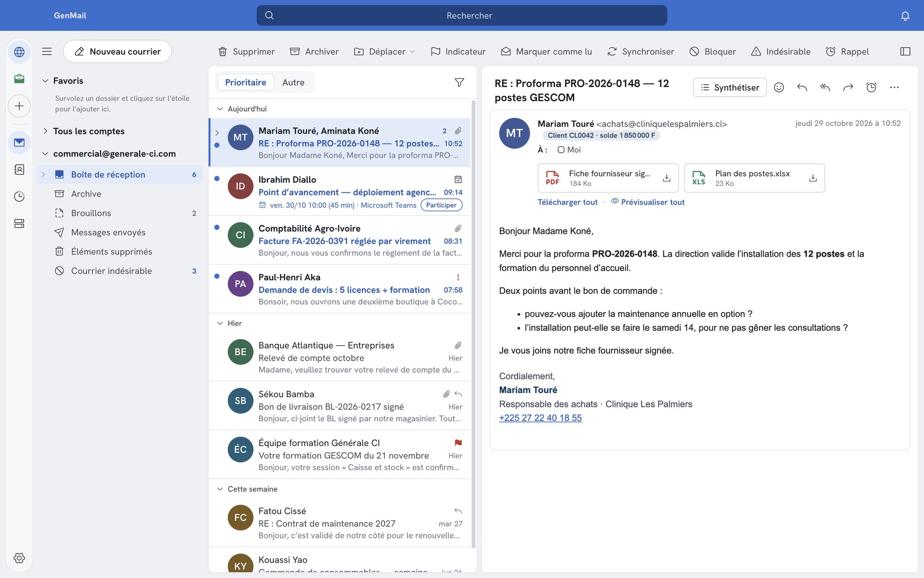The image size is (924, 578).
Task: Forward the open message
Action: click(848, 87)
